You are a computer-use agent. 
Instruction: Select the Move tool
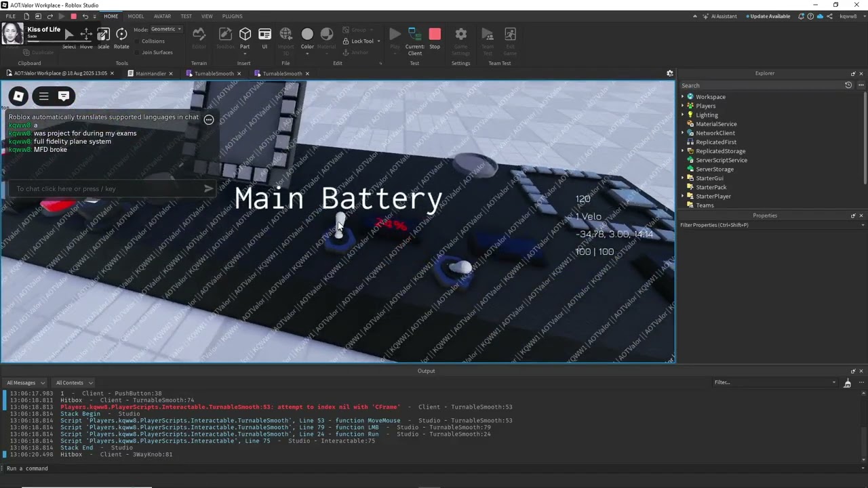[x=86, y=38]
